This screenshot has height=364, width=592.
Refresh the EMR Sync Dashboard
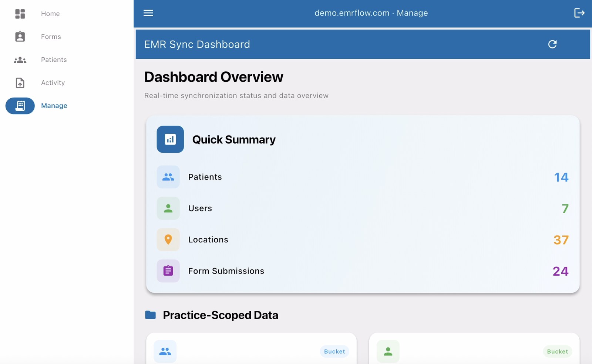click(x=552, y=44)
